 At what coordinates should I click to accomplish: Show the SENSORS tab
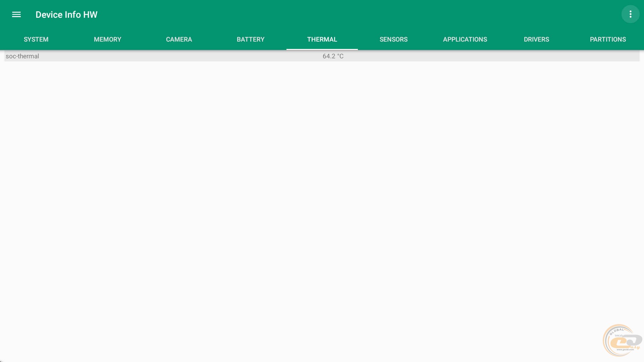tap(393, 39)
